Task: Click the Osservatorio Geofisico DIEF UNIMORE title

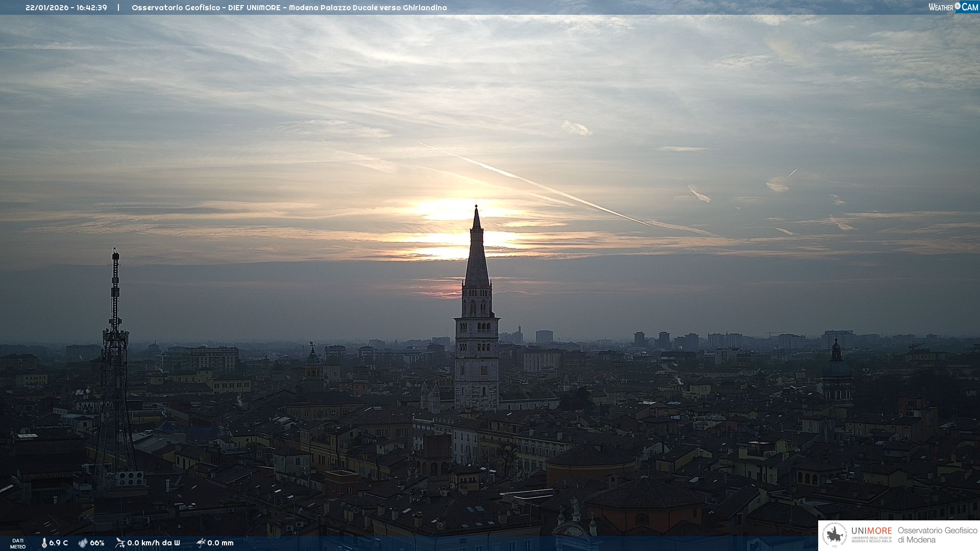Action: click(289, 8)
